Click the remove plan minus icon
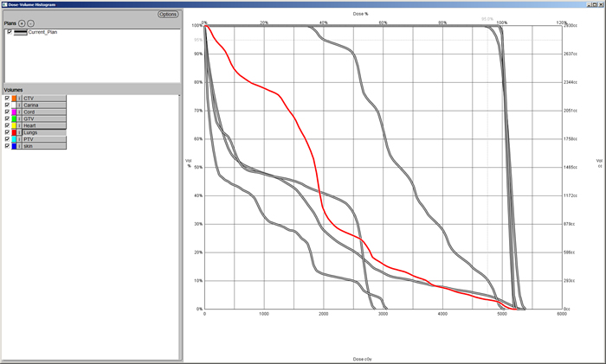Viewport: 606px width, 364px height. [x=30, y=23]
